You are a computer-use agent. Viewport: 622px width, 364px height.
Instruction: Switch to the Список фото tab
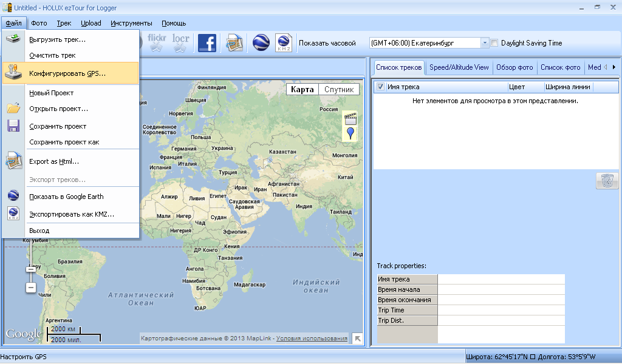point(560,67)
